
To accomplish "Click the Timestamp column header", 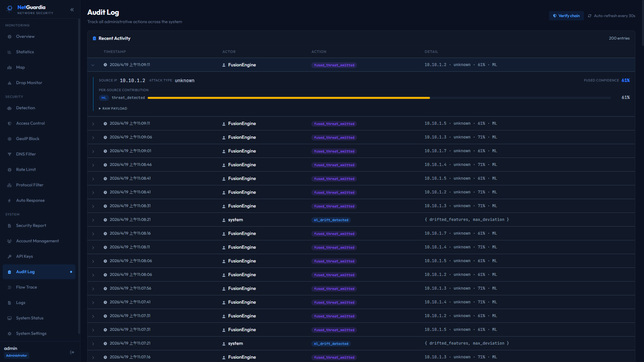I will click(x=115, y=52).
